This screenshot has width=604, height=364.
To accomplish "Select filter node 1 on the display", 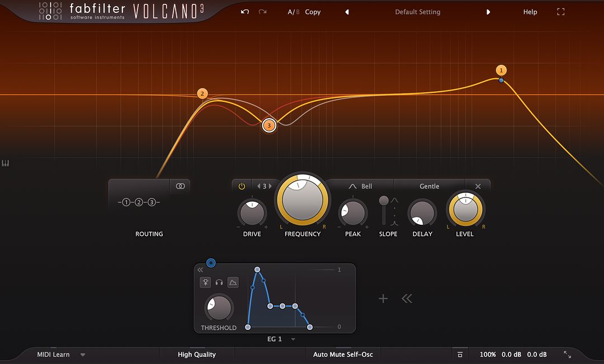I will tap(501, 70).
